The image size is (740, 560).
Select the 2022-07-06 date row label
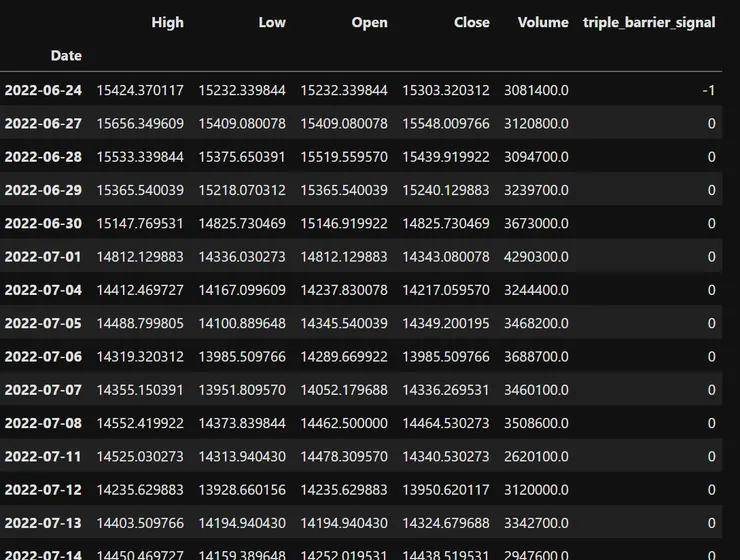coord(43,357)
